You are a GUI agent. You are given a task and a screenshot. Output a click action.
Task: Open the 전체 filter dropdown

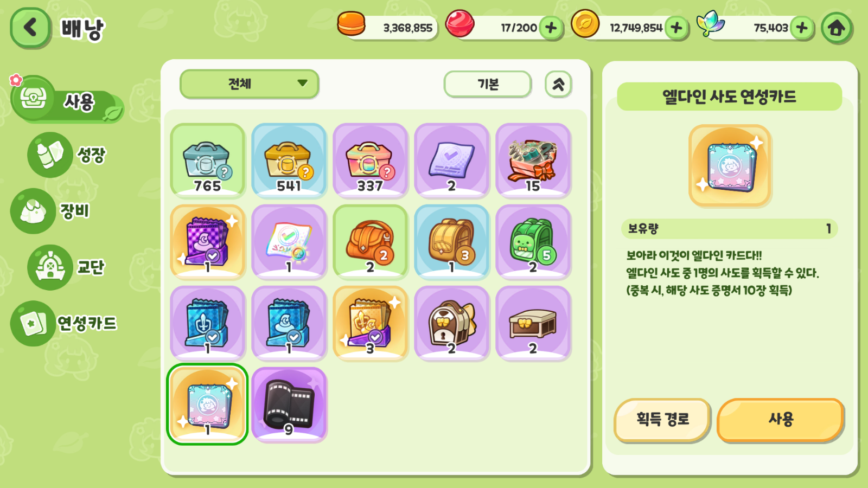249,84
